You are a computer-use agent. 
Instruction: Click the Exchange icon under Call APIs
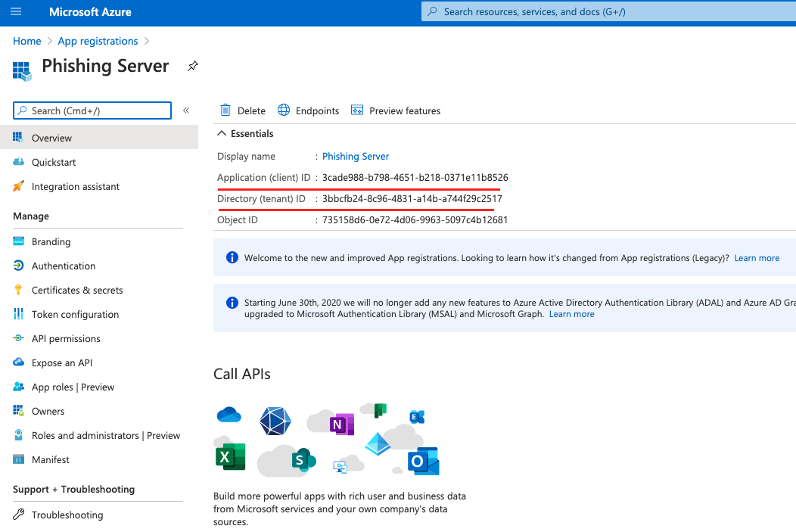click(x=417, y=417)
